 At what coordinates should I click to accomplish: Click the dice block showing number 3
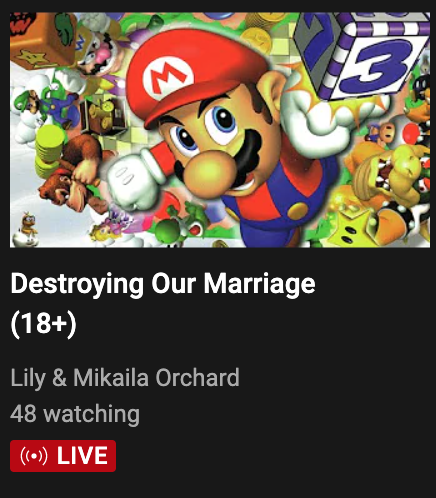click(x=363, y=57)
